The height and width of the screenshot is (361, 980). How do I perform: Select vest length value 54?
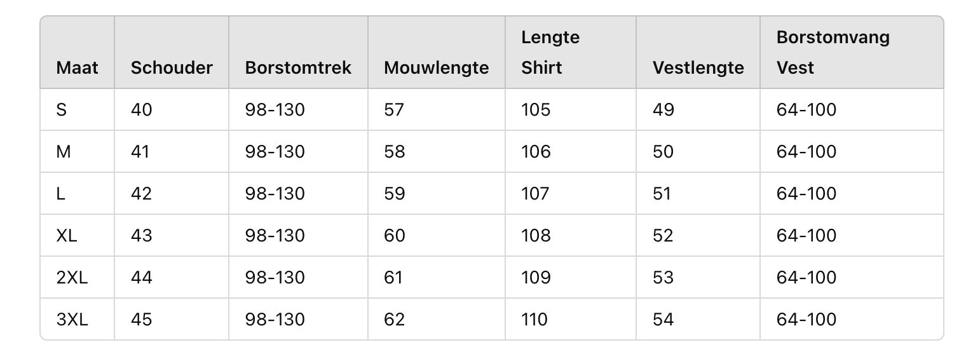pos(663,320)
